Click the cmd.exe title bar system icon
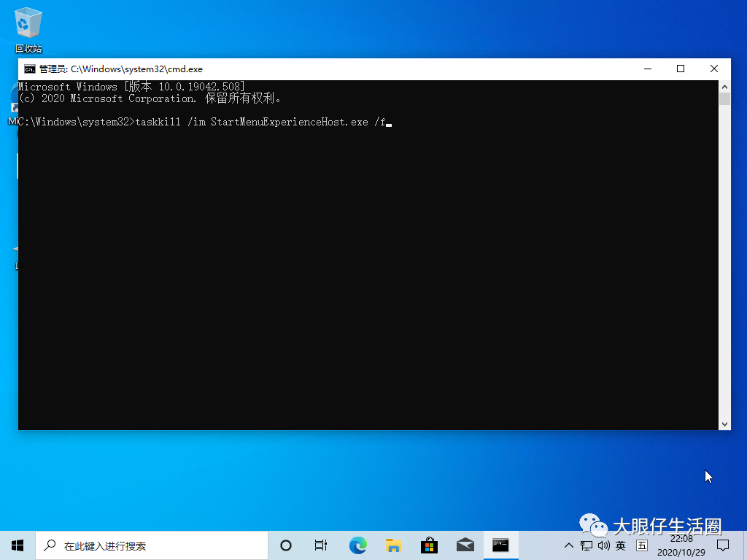Viewport: 747px width, 560px height. coord(29,69)
